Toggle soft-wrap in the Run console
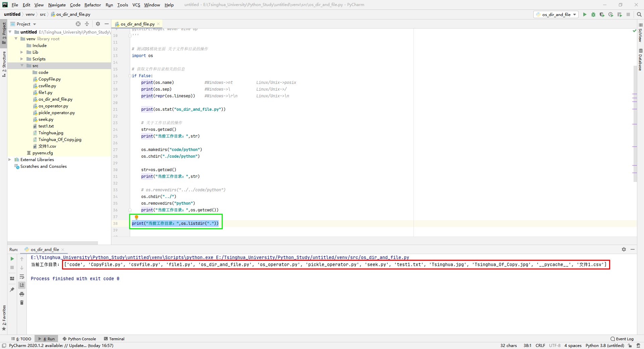 click(22, 277)
